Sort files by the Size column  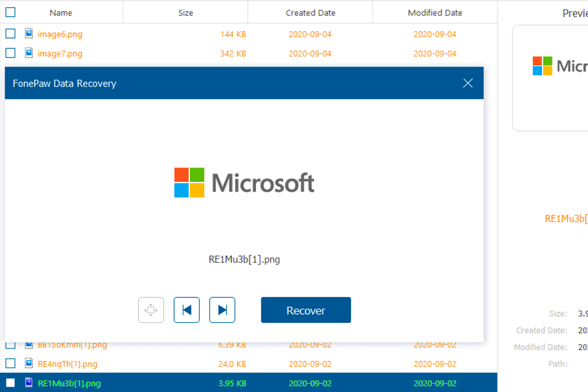[185, 12]
